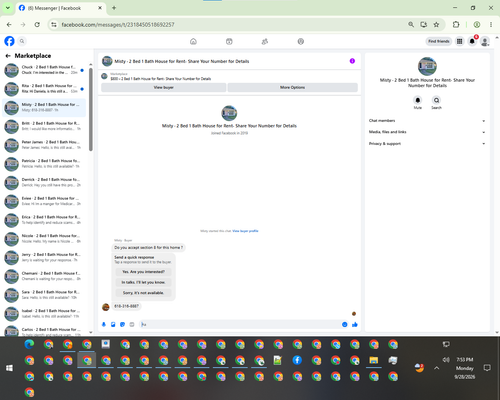Send a thumbs-up like
The image size is (500, 400).
coord(355,324)
